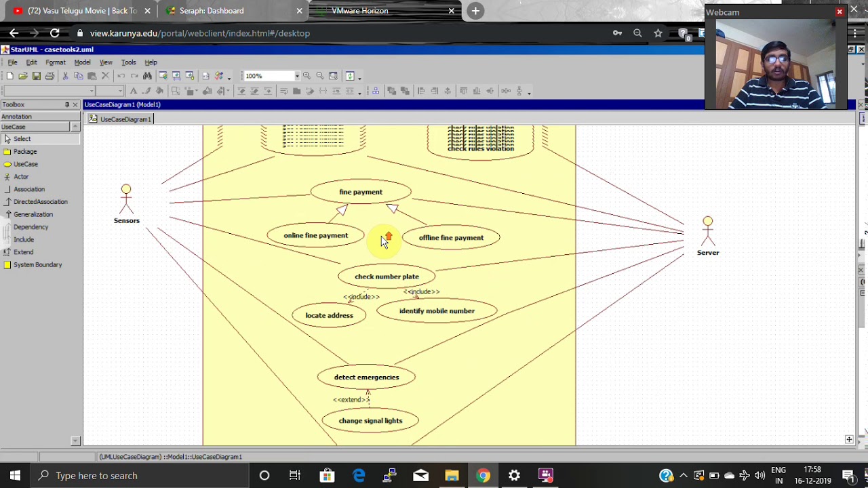Select the 'check number plate' use case
Image resolution: width=868 pixels, height=488 pixels.
[x=387, y=277]
